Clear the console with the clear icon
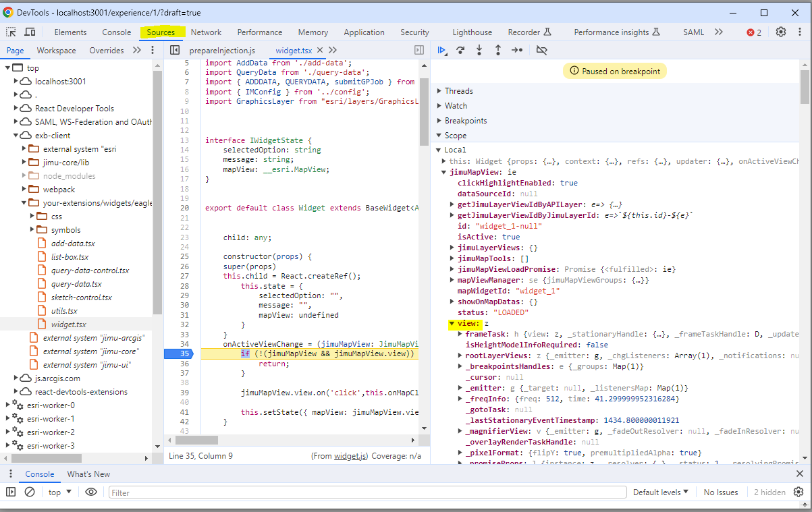Image resolution: width=812 pixels, height=512 pixels. 30,492
